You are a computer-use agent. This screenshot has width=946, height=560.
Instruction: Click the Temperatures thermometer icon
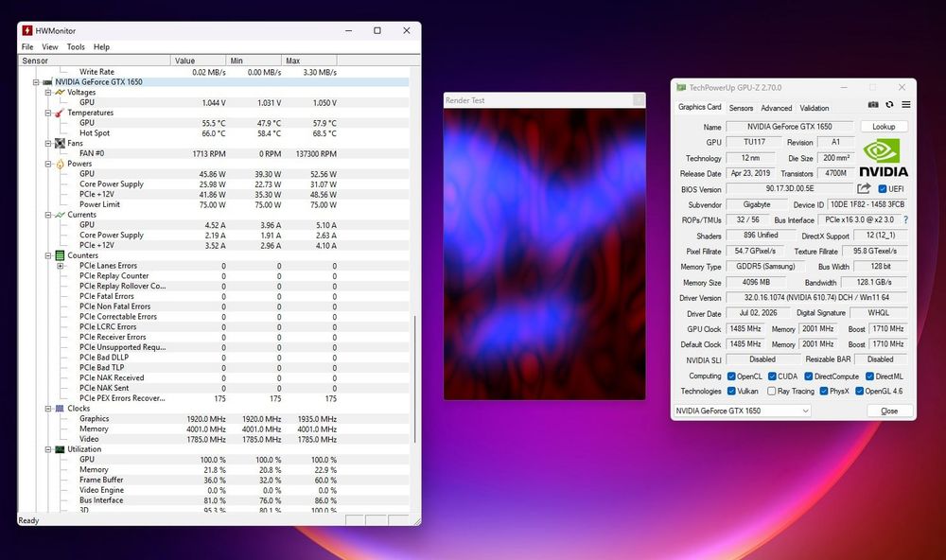60,113
